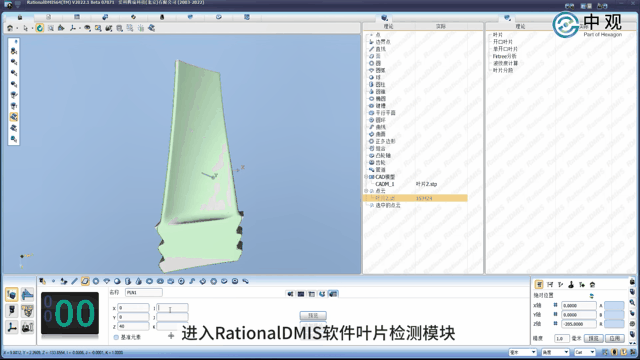Select the circle feature tool in the bottom toolbar
640x360 pixels.
click(96, 281)
